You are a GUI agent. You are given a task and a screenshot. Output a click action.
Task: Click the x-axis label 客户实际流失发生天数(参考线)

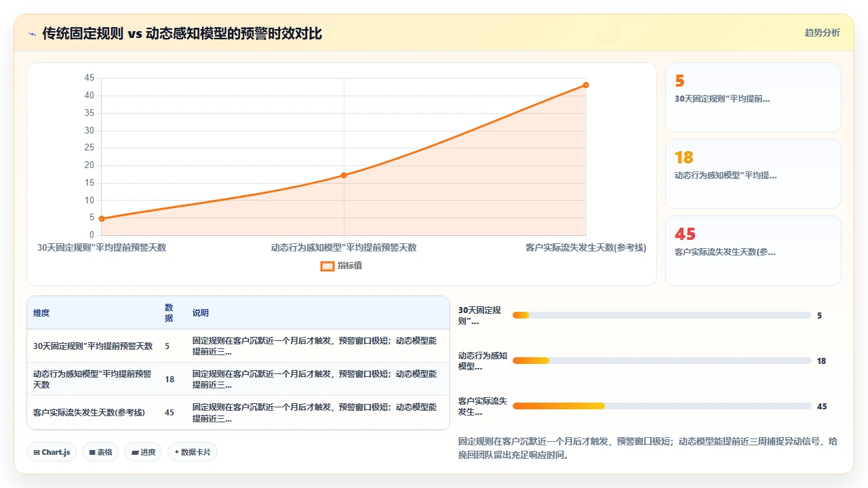click(x=586, y=247)
